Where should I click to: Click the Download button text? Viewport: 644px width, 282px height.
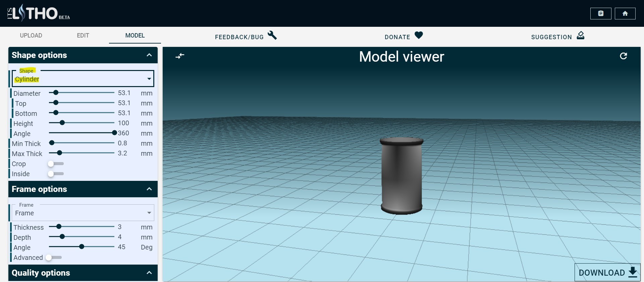click(602, 273)
